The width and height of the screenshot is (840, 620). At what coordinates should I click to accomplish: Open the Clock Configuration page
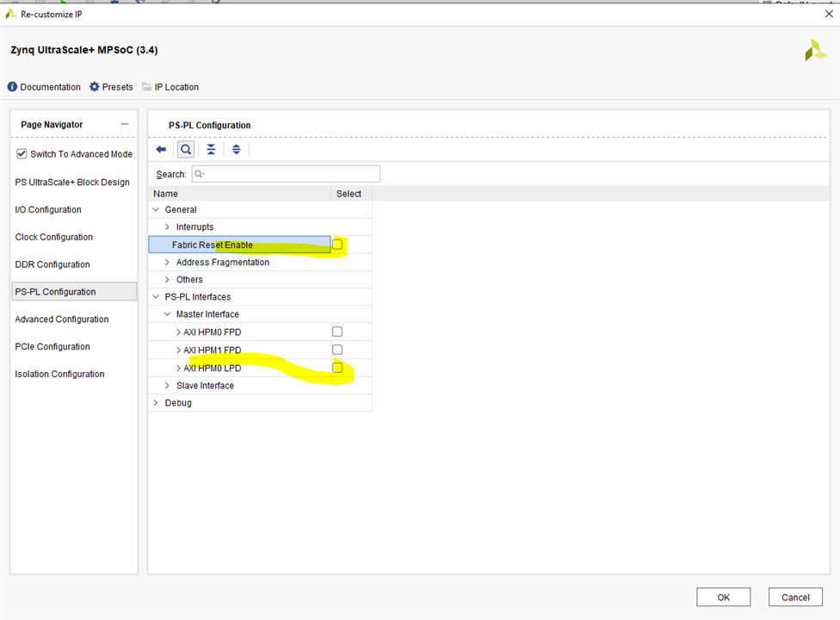pyautogui.click(x=53, y=237)
